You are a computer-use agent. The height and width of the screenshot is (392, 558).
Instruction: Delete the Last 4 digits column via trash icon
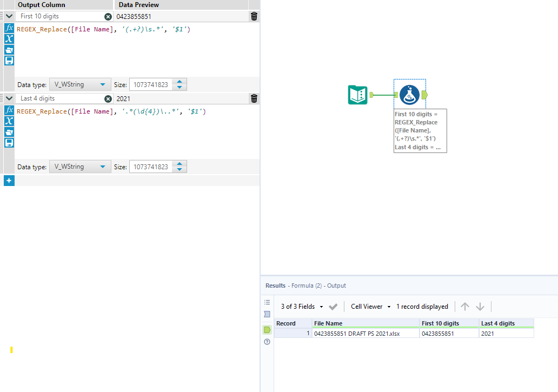(x=253, y=98)
